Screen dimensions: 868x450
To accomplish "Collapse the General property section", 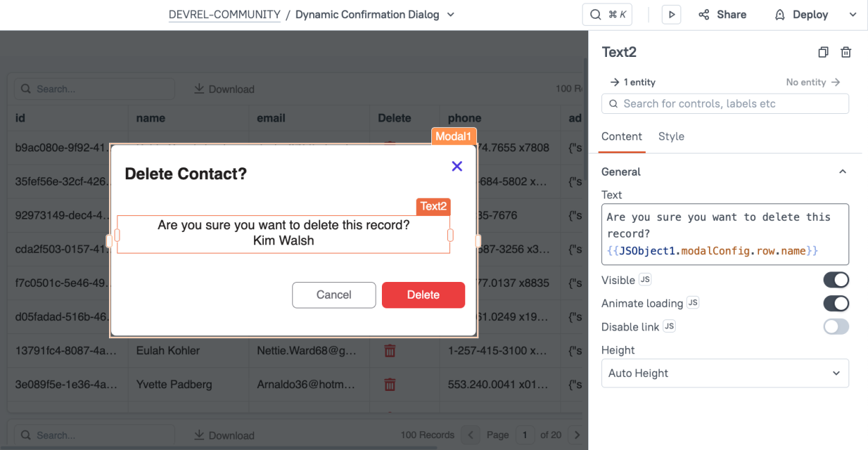I will pos(842,172).
